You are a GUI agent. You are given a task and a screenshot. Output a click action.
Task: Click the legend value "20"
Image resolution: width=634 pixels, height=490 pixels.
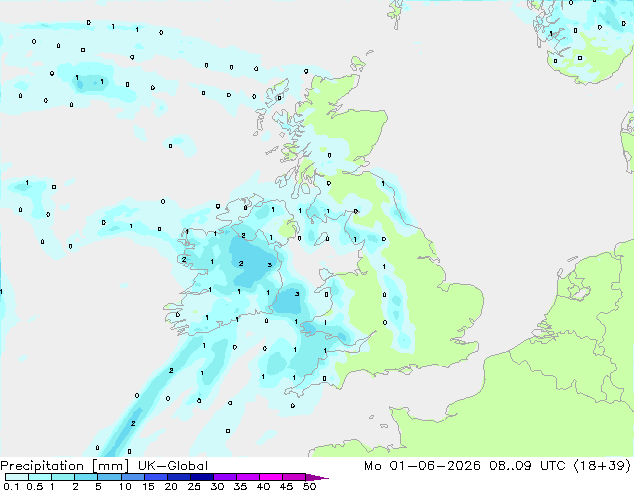[171, 486]
